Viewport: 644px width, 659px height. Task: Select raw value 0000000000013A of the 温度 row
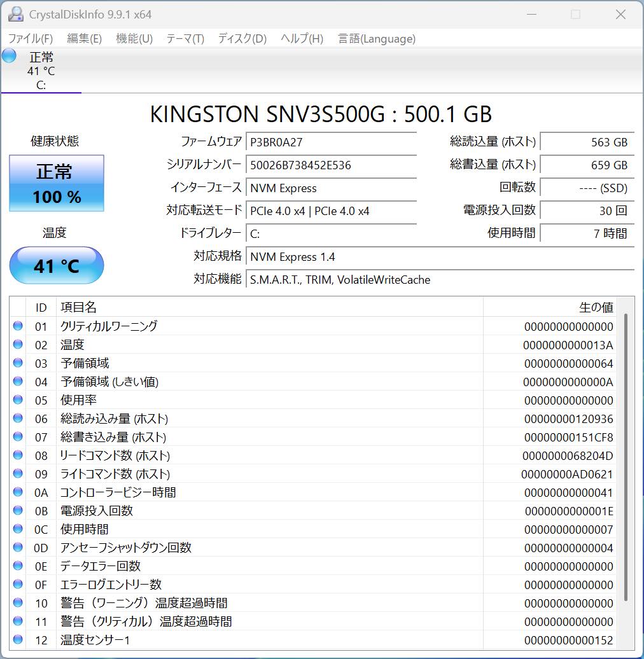568,345
